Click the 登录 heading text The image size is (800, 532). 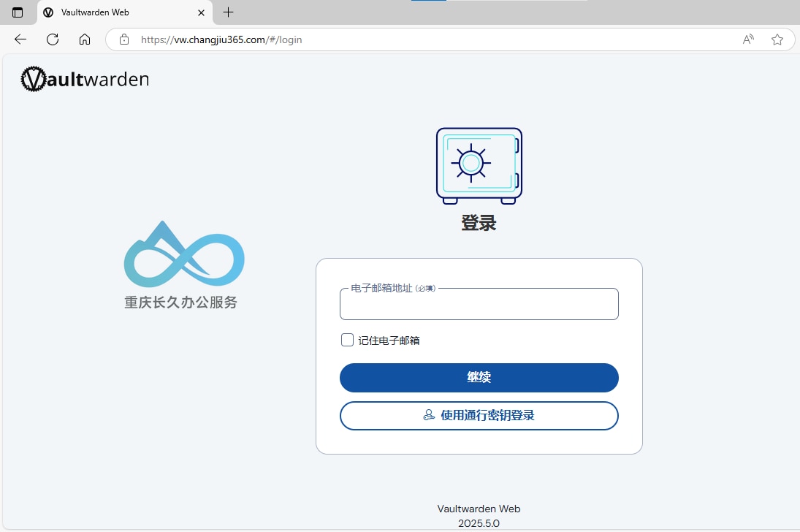coord(479,223)
